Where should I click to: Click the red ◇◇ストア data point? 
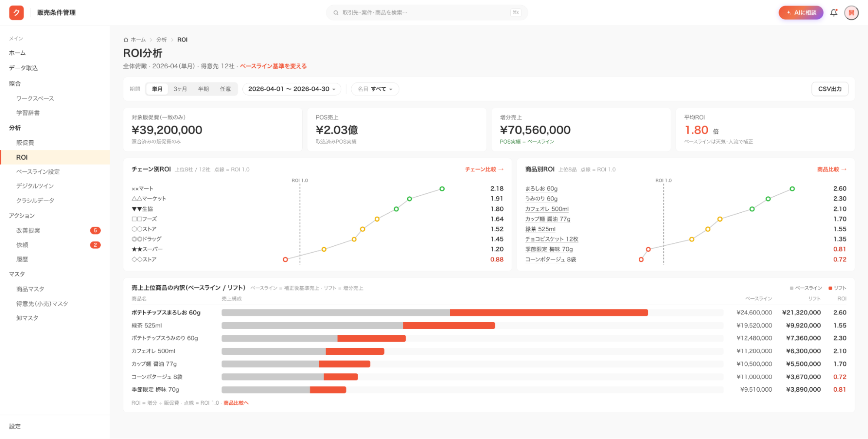[x=285, y=260]
